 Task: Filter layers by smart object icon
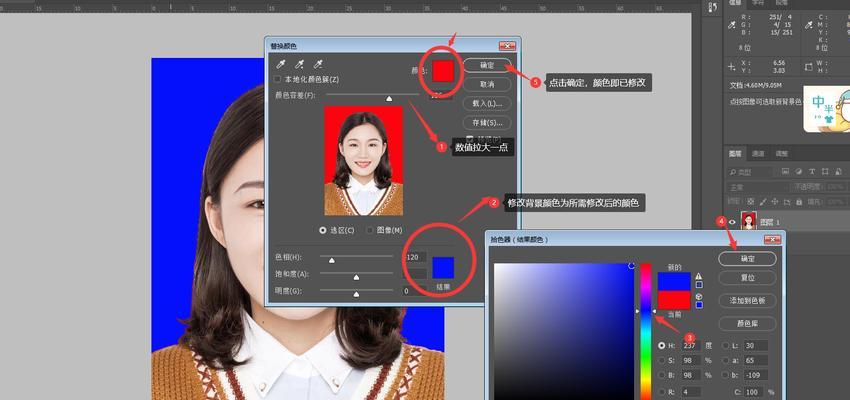[x=838, y=172]
